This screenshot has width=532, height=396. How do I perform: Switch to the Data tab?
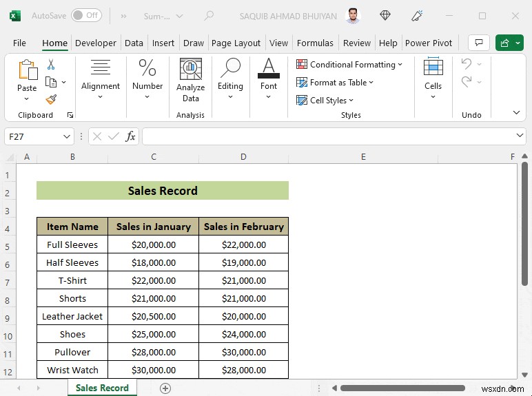(134, 43)
